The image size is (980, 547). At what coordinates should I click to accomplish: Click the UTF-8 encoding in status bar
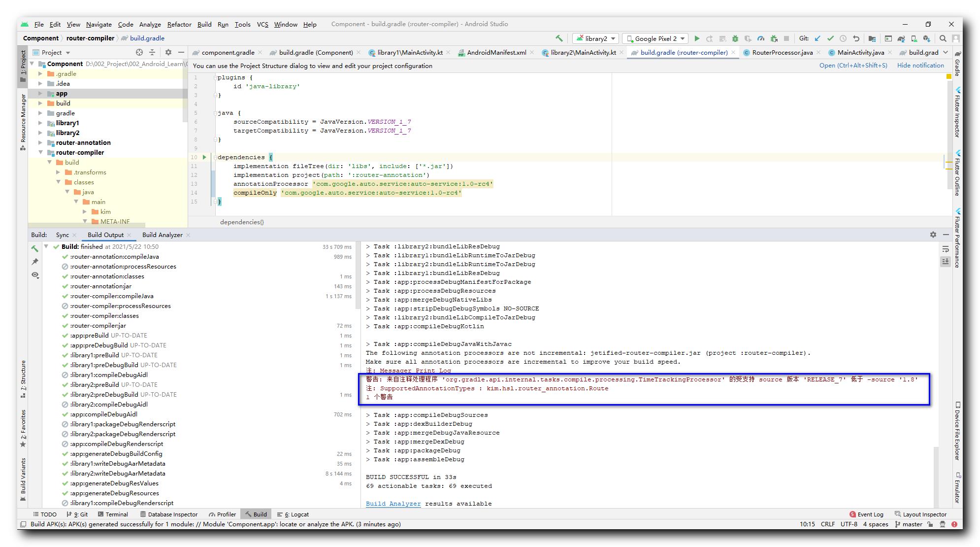(849, 524)
